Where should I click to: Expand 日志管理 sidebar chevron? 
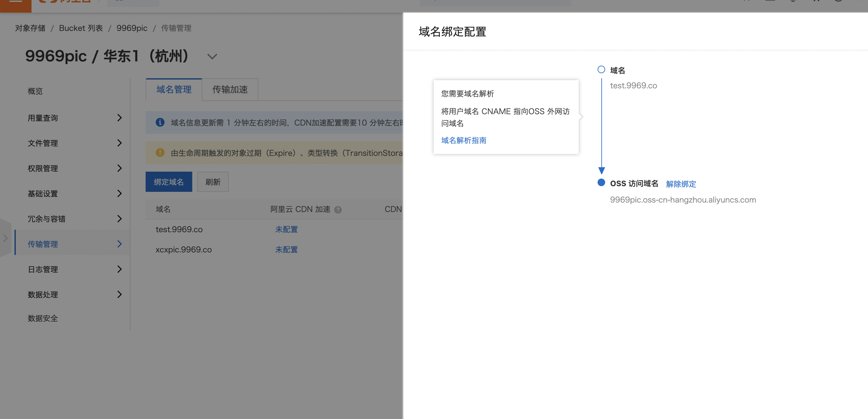point(119,269)
